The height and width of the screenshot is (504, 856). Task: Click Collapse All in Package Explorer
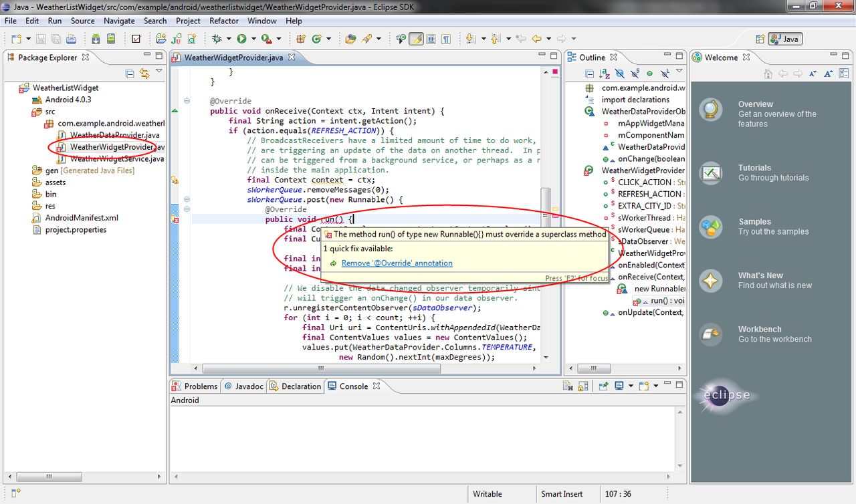(x=130, y=74)
